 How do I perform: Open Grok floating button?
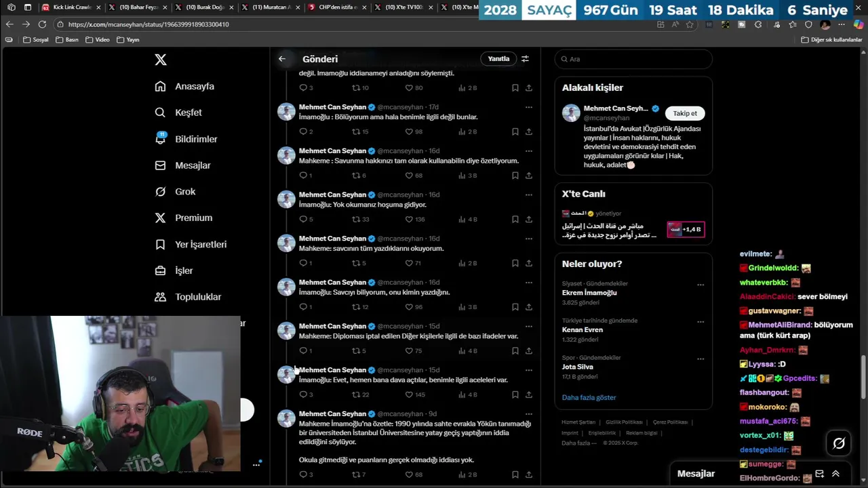tap(839, 443)
